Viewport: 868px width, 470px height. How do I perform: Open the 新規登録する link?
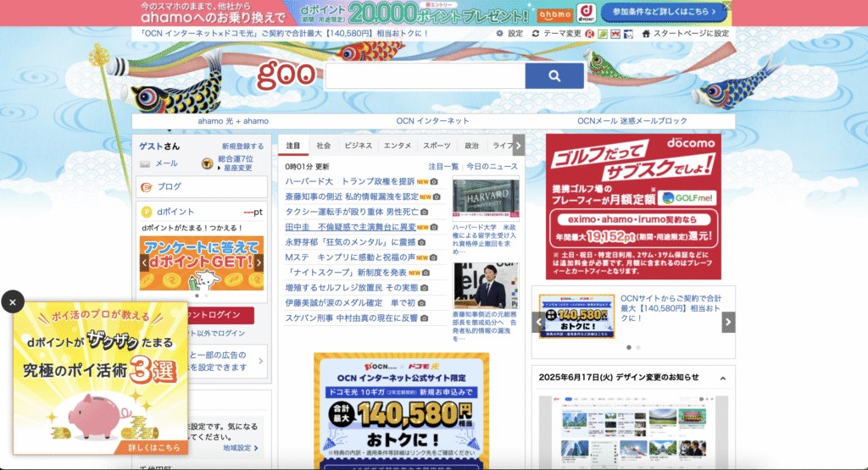pyautogui.click(x=242, y=147)
